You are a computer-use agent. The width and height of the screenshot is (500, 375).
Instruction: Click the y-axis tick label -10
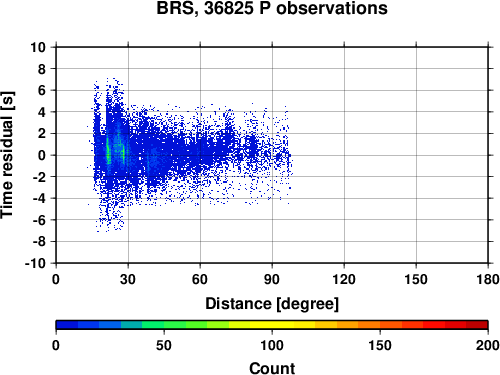point(35,263)
